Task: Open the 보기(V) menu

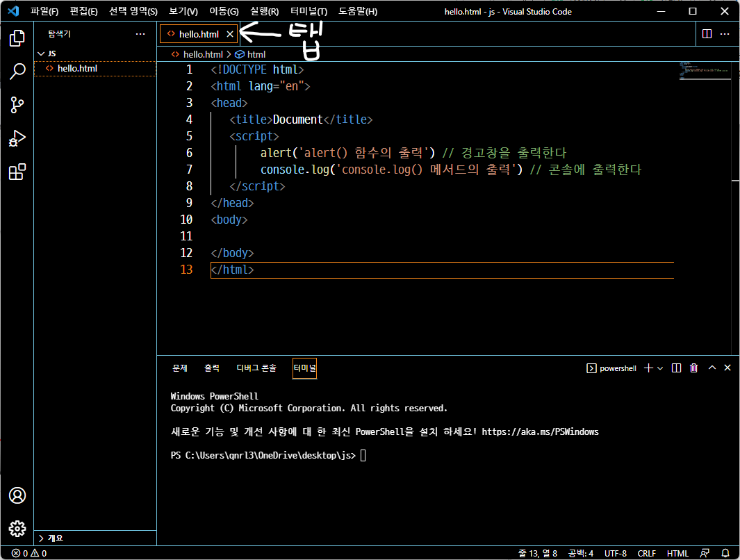Action: tap(183, 11)
